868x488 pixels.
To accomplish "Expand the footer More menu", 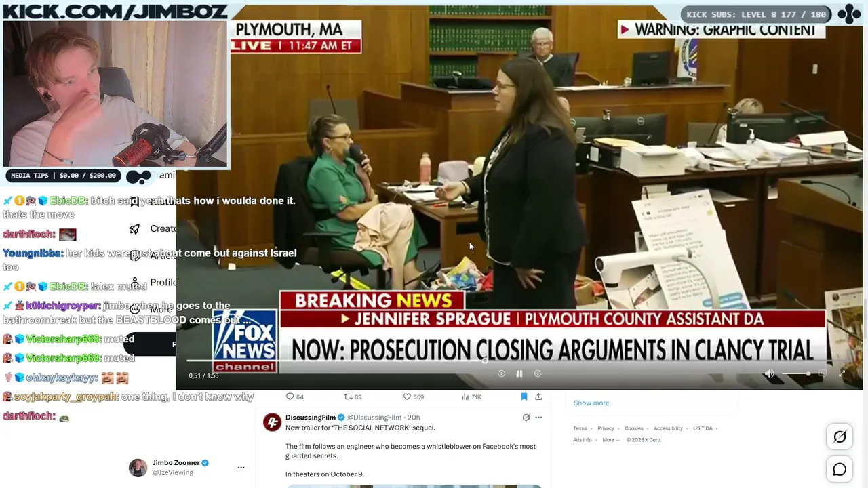I will pos(611,439).
